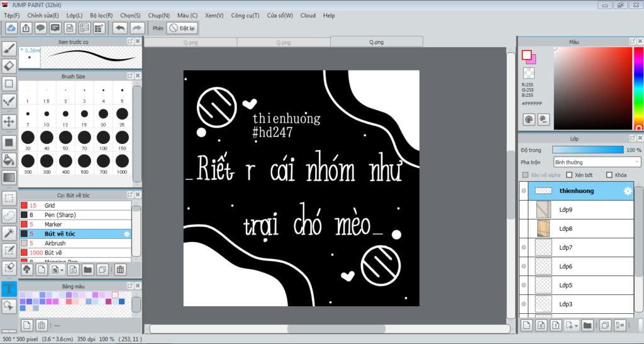Screen dimensions: 644x344
Task: Add new layer icon in Lớp panel
Action: [x=526, y=326]
